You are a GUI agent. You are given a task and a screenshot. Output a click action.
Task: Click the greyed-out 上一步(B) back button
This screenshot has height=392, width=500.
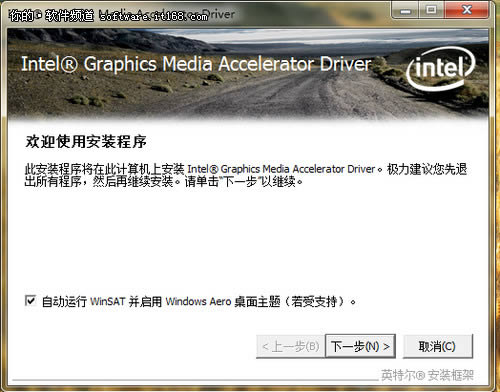click(290, 346)
